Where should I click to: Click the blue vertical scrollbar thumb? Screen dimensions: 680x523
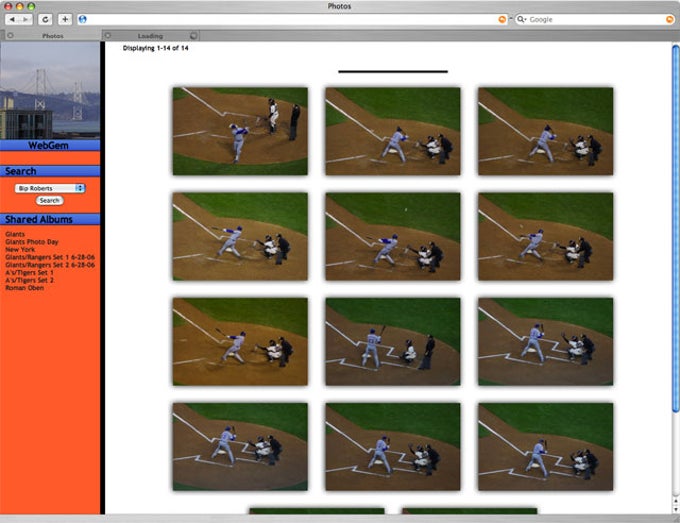tap(676, 229)
